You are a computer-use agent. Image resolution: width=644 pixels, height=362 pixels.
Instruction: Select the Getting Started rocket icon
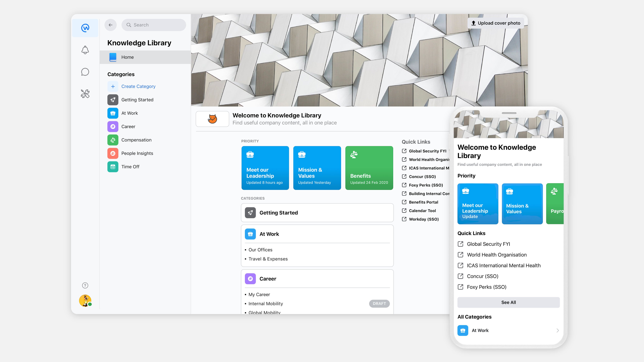[x=113, y=99]
